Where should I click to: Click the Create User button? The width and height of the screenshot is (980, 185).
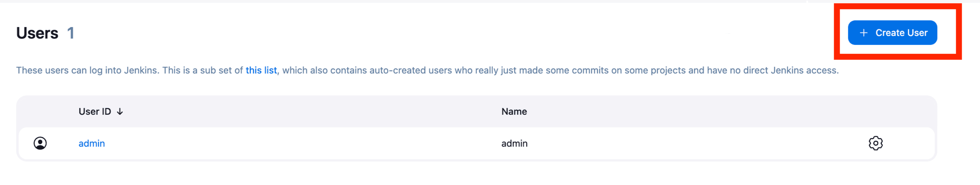tap(892, 33)
